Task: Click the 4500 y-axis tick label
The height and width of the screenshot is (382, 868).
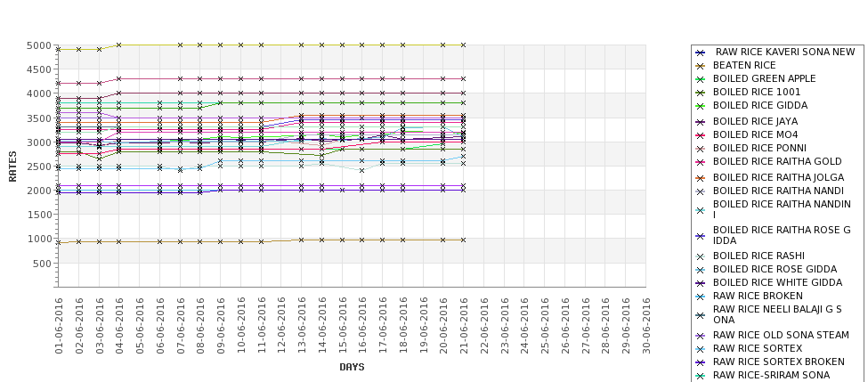Action: coord(39,69)
